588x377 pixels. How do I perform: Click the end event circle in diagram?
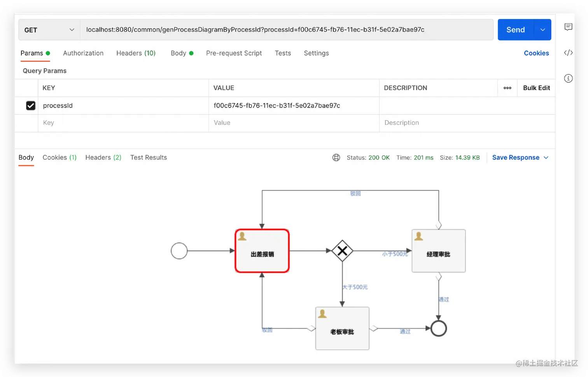[x=438, y=328]
